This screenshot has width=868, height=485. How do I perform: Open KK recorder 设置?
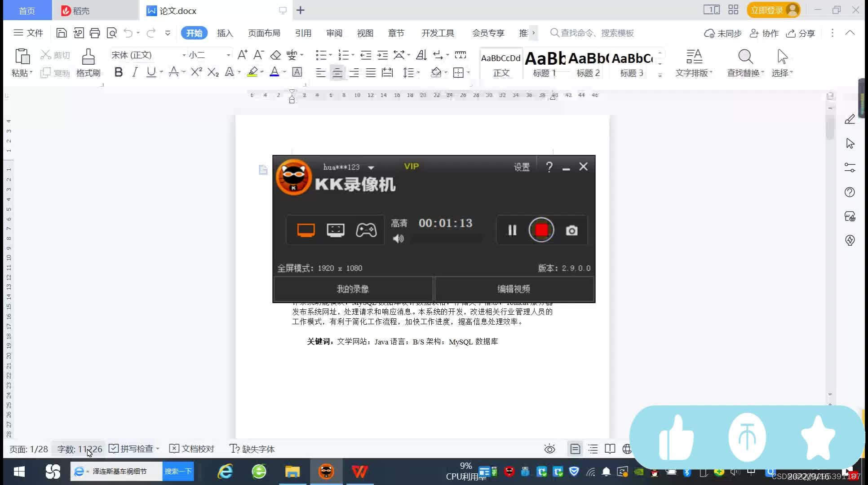[x=522, y=167]
